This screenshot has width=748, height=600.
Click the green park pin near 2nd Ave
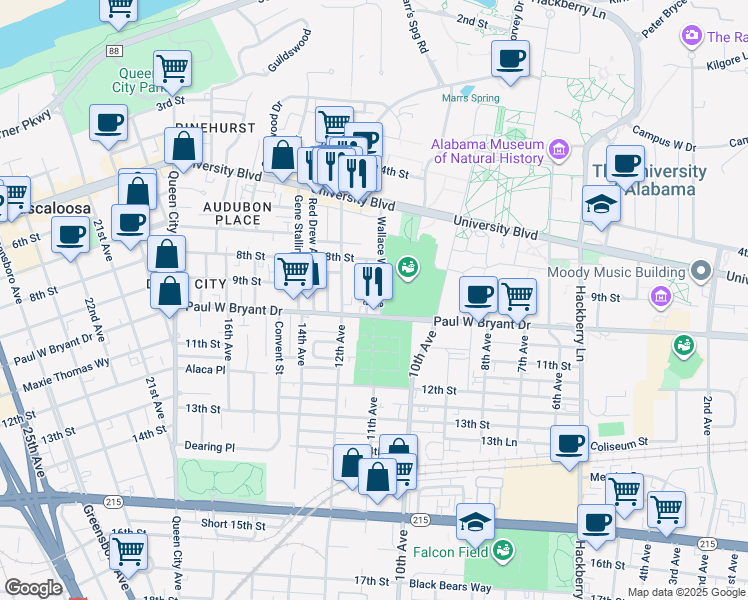[x=684, y=347]
